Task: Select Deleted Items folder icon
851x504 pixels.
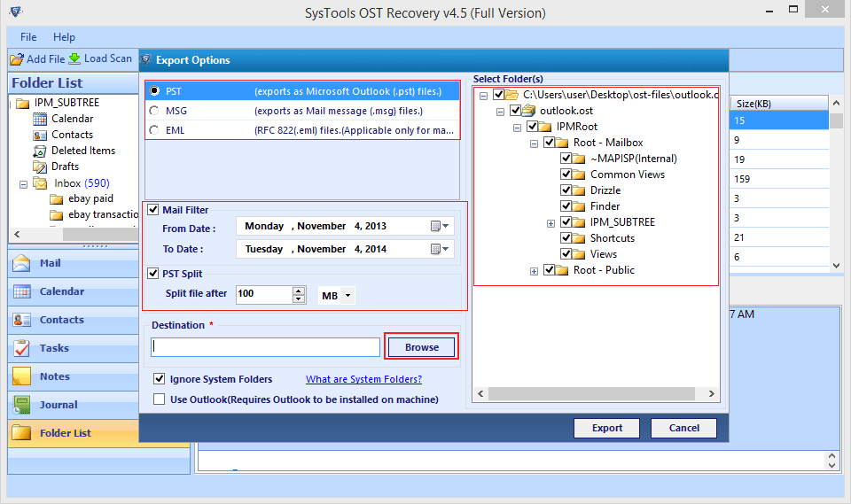Action: (x=40, y=151)
